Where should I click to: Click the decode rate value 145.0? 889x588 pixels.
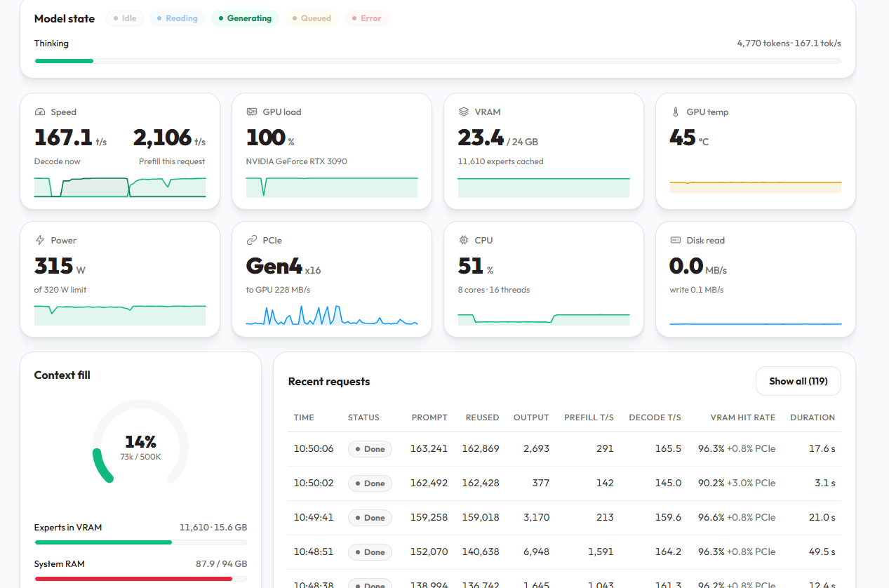pyautogui.click(x=668, y=483)
